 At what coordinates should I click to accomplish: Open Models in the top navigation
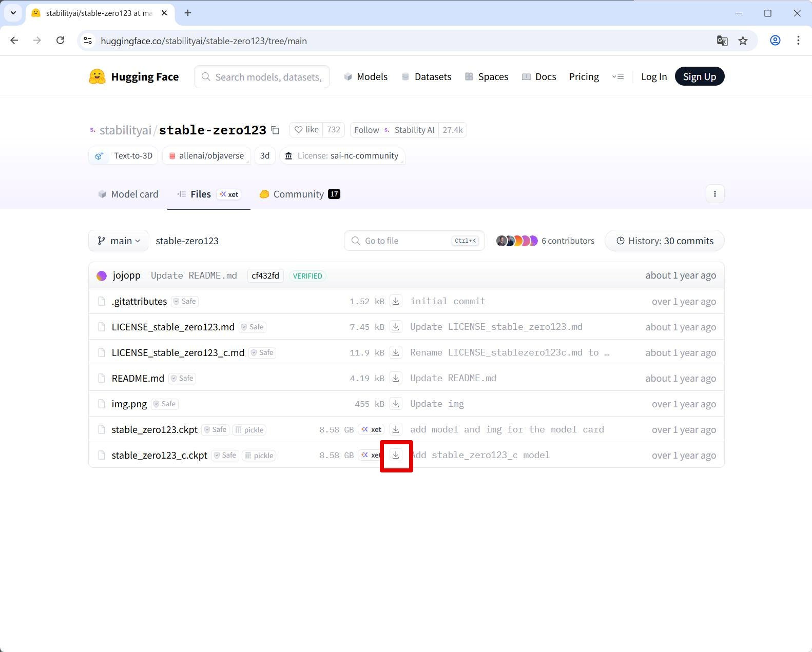click(366, 76)
